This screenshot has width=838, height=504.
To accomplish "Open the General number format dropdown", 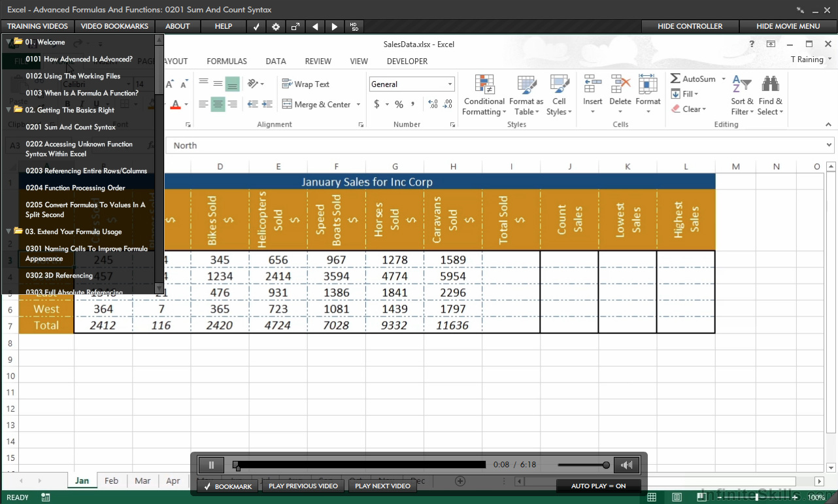I will (x=450, y=84).
